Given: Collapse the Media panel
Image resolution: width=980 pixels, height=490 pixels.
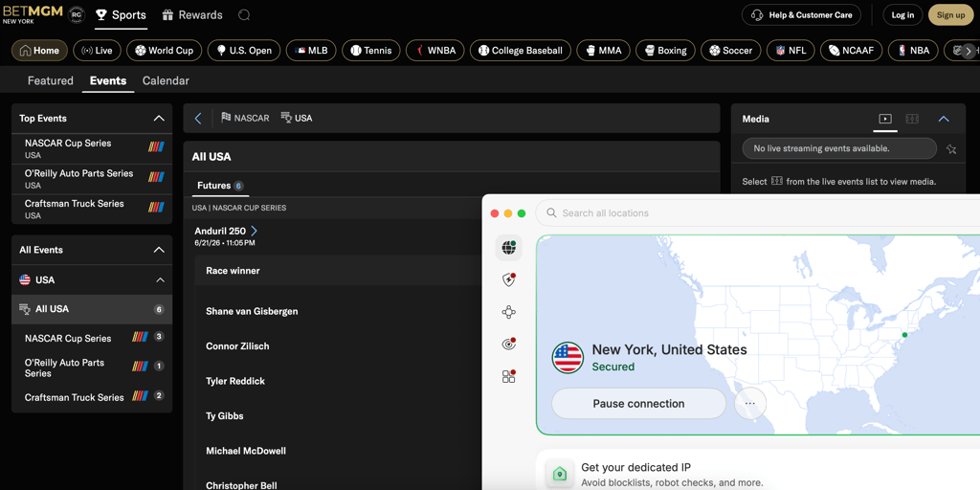Looking at the screenshot, I should click(x=944, y=119).
